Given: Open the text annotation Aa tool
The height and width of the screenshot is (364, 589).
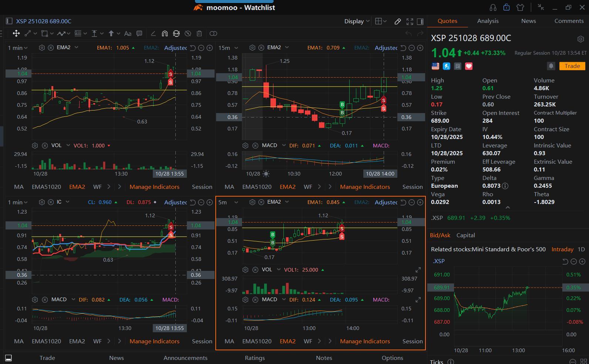Looking at the screenshot, I should pos(128,34).
